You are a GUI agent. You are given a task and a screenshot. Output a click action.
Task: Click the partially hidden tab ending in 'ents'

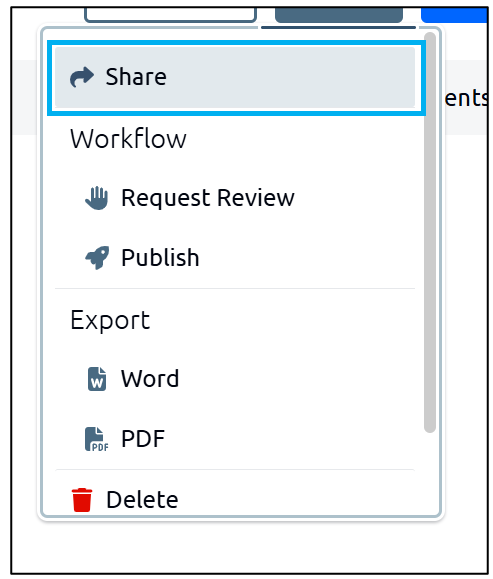pyautogui.click(x=465, y=97)
